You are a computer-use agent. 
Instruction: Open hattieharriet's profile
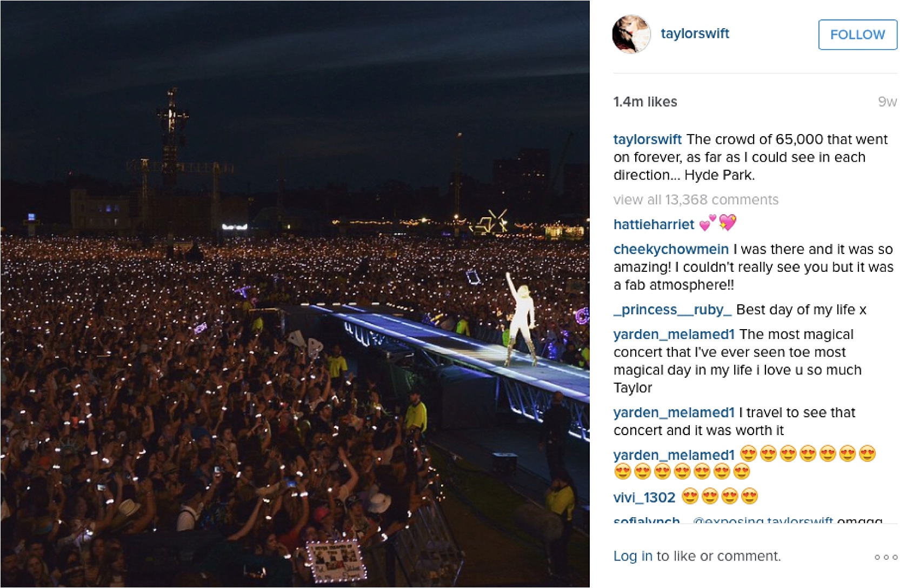coord(654,224)
